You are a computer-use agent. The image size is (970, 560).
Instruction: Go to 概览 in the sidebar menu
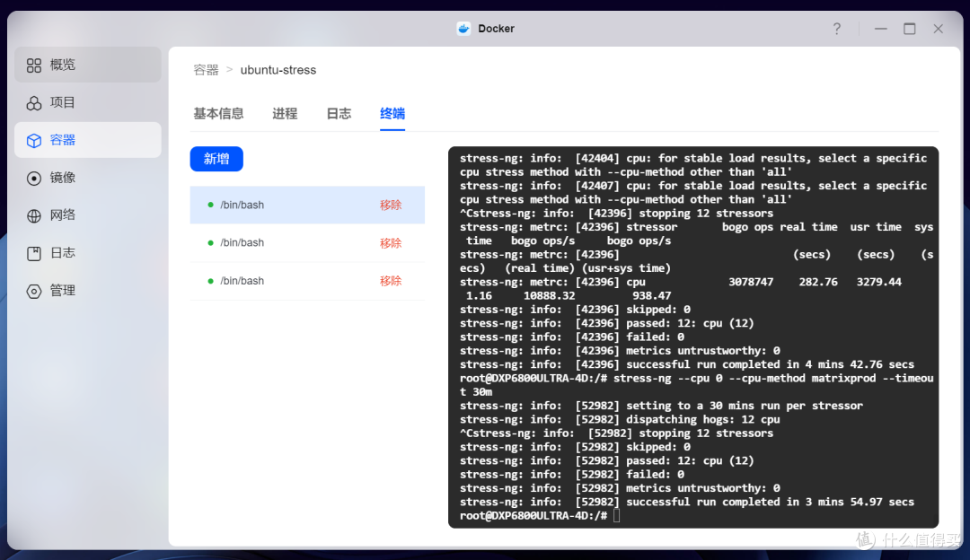coord(88,65)
